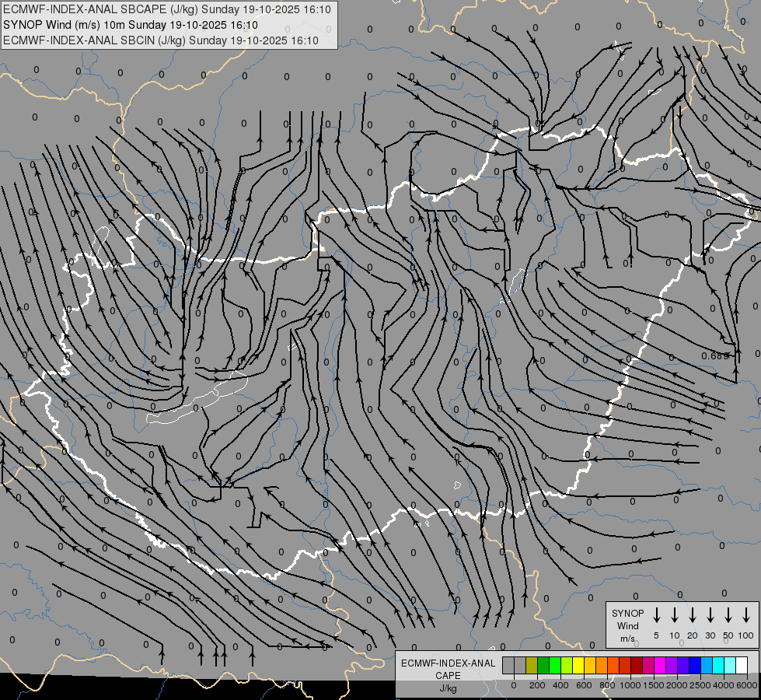Image resolution: width=761 pixels, height=700 pixels.
Task: Pick the pure blue swatch left of 2500
Action: pos(695,665)
